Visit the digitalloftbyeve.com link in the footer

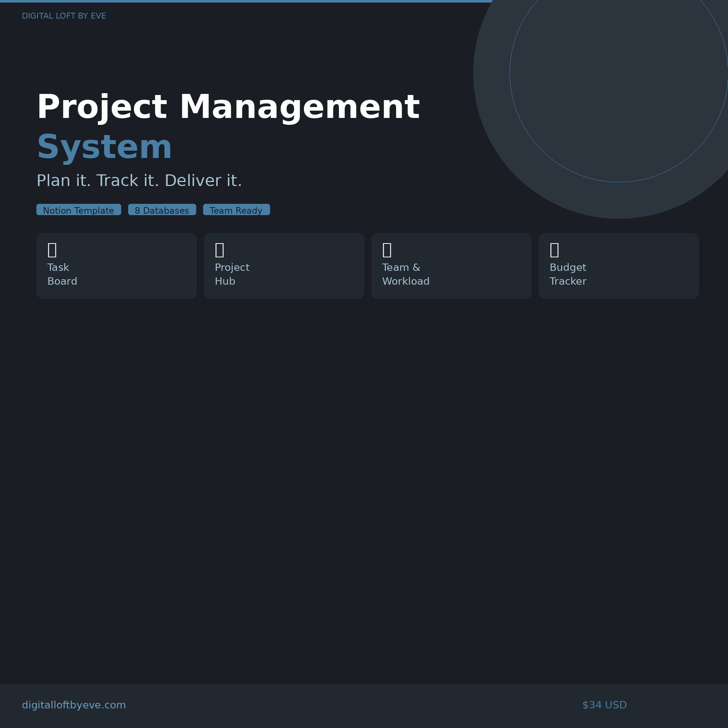(x=74, y=705)
